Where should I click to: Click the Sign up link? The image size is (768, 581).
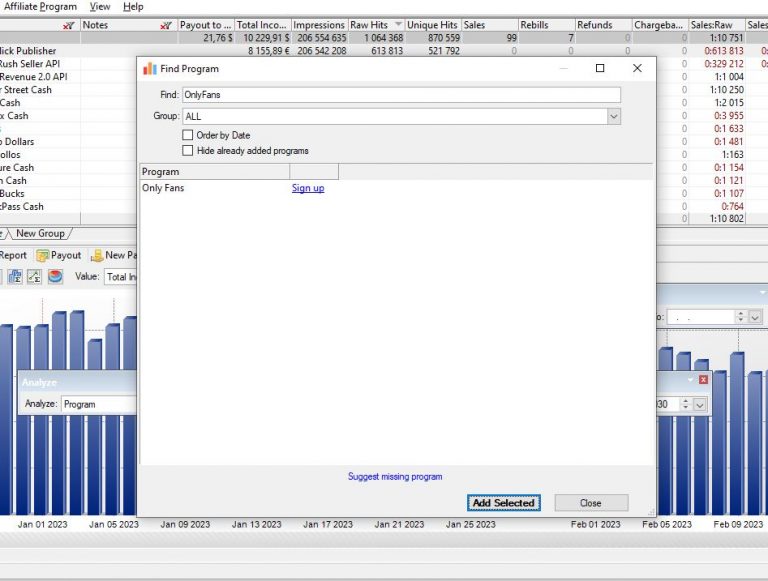(308, 188)
